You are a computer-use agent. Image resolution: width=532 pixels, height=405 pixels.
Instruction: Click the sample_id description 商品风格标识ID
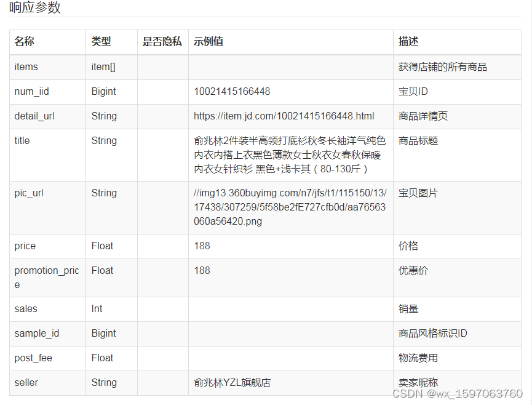(432, 334)
